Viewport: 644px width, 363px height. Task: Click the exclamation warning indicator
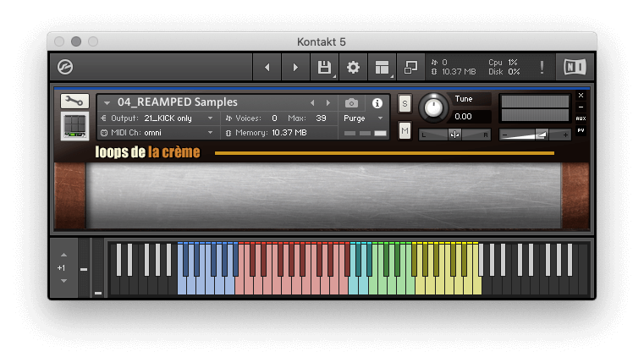pos(542,68)
